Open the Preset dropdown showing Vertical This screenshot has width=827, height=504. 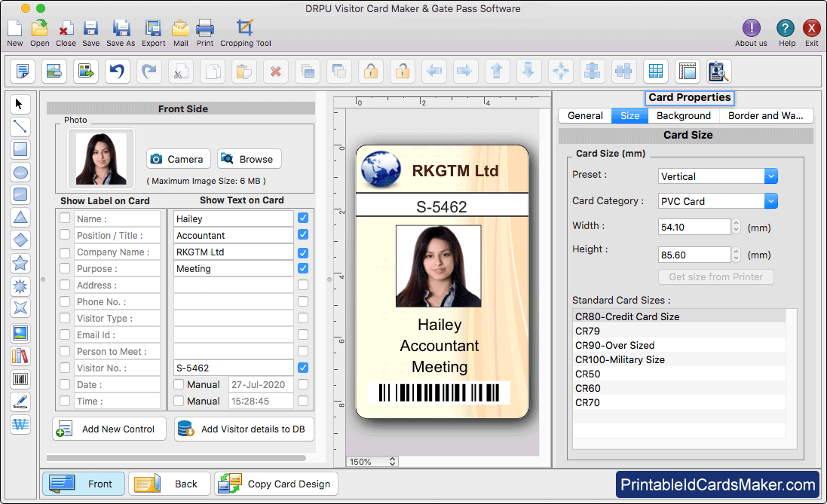point(718,176)
